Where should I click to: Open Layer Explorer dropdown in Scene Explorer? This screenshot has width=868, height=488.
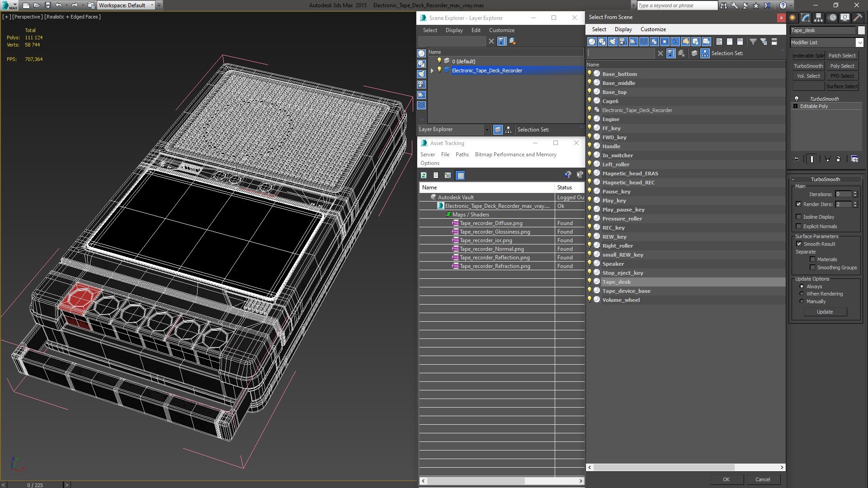(x=486, y=130)
